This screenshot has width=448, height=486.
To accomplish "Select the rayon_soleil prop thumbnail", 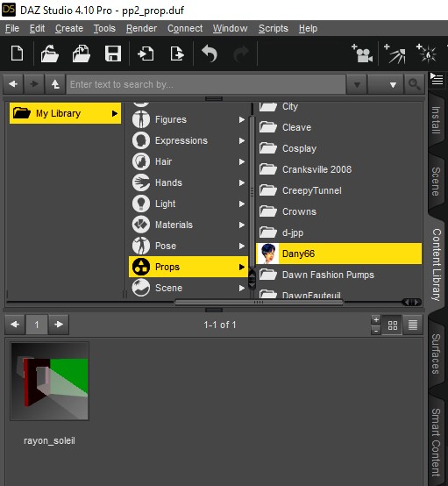I will pyautogui.click(x=50, y=382).
